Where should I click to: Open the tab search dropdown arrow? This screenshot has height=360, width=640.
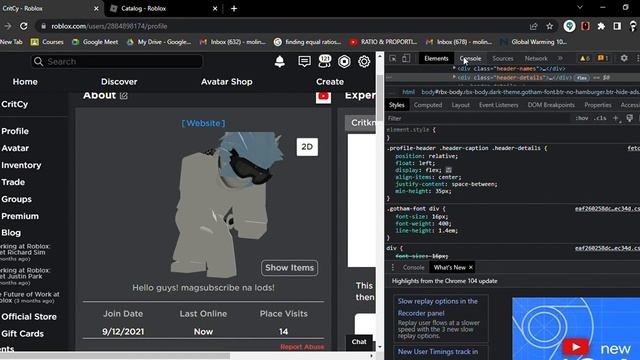click(580, 7)
